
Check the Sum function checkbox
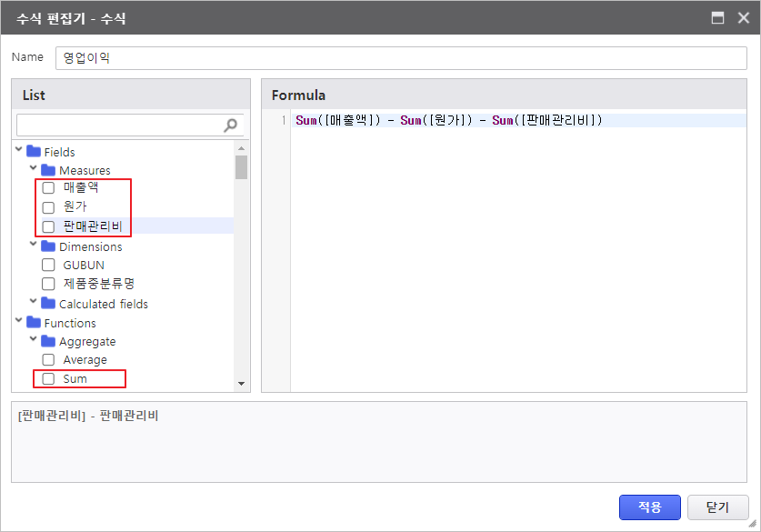pos(48,378)
